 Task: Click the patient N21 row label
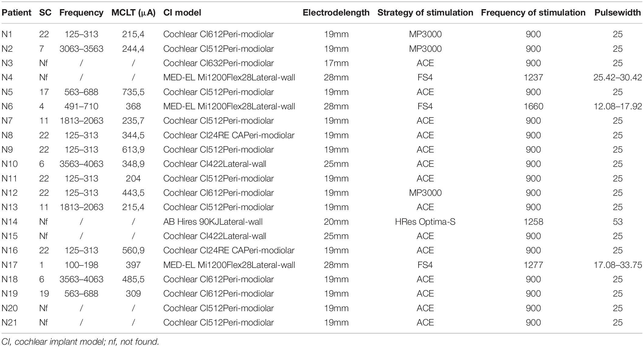coord(9,322)
